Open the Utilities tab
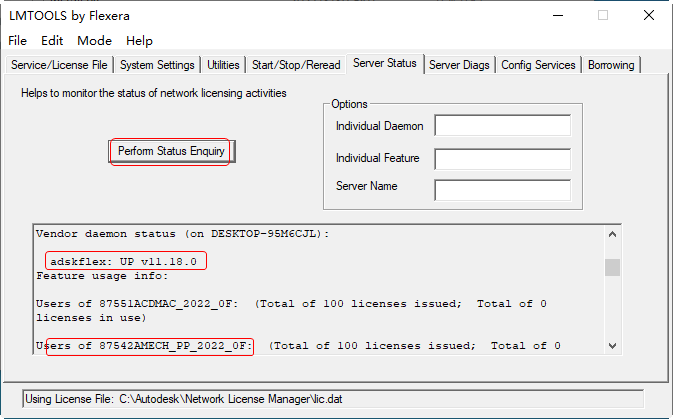 (223, 65)
